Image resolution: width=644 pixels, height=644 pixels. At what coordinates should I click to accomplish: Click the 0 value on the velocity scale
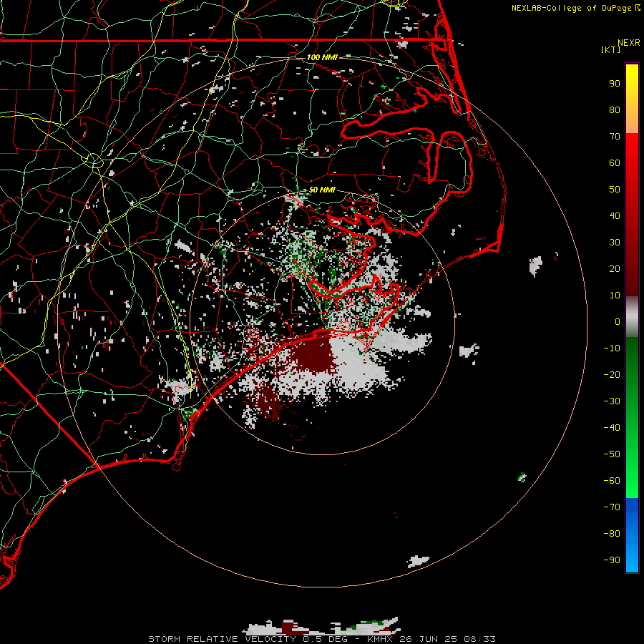pyautogui.click(x=618, y=322)
